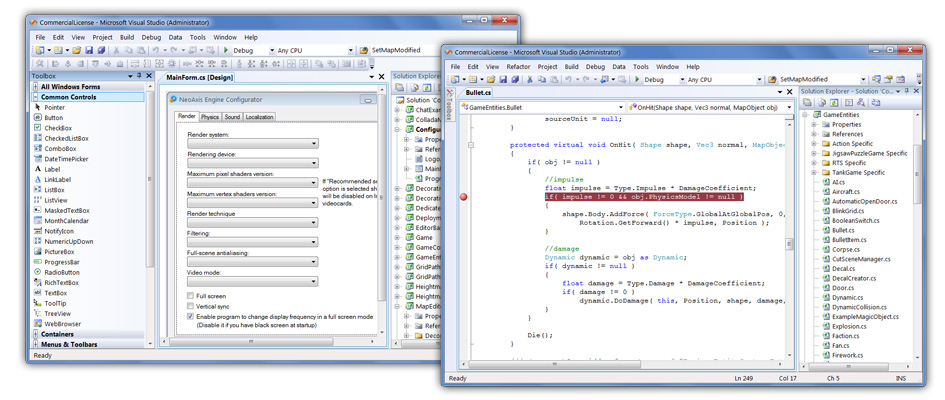Switch to Localization tab in Configurator form
The width and height of the screenshot is (945, 400).
(259, 117)
